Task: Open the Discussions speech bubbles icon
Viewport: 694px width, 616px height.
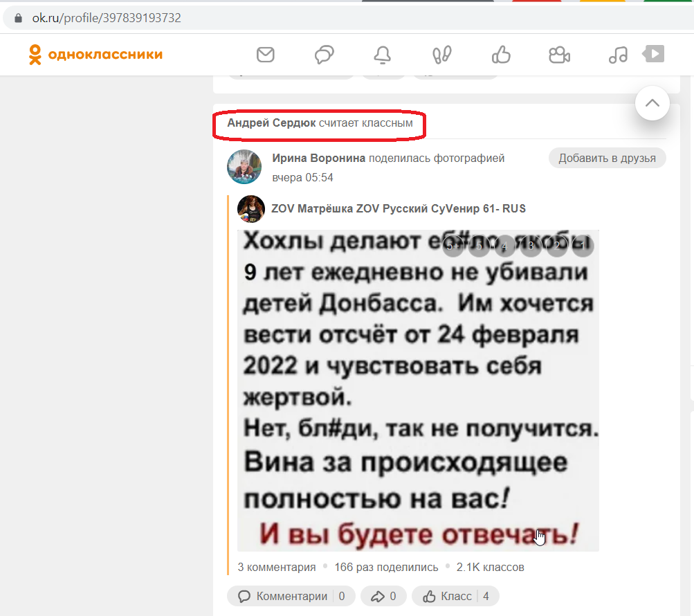Action: pyautogui.click(x=325, y=55)
